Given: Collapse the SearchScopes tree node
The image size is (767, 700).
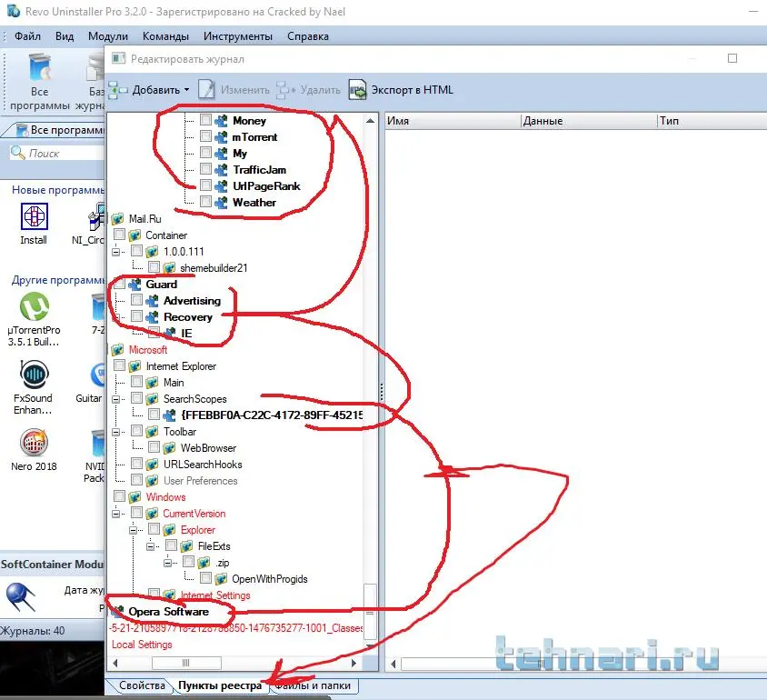Looking at the screenshot, I should pyautogui.click(x=116, y=399).
